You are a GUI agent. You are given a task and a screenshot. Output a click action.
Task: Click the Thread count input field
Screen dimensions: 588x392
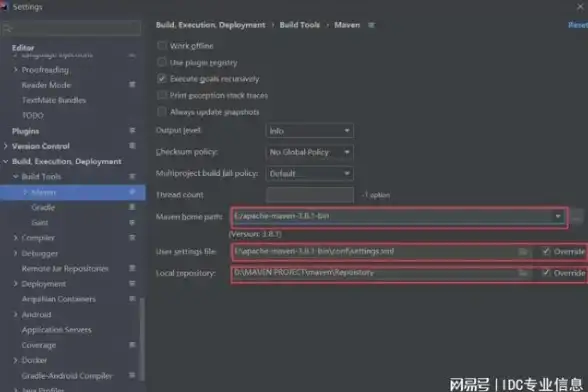click(x=310, y=195)
